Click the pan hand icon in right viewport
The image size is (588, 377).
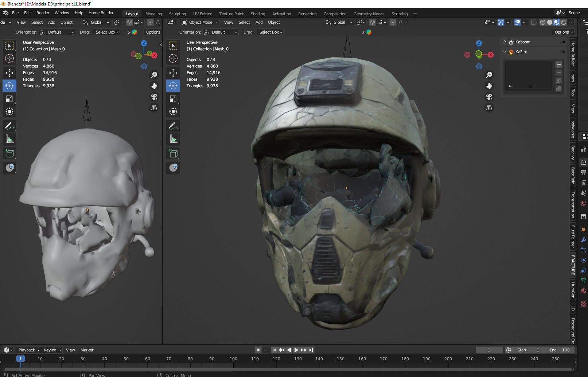(x=489, y=86)
